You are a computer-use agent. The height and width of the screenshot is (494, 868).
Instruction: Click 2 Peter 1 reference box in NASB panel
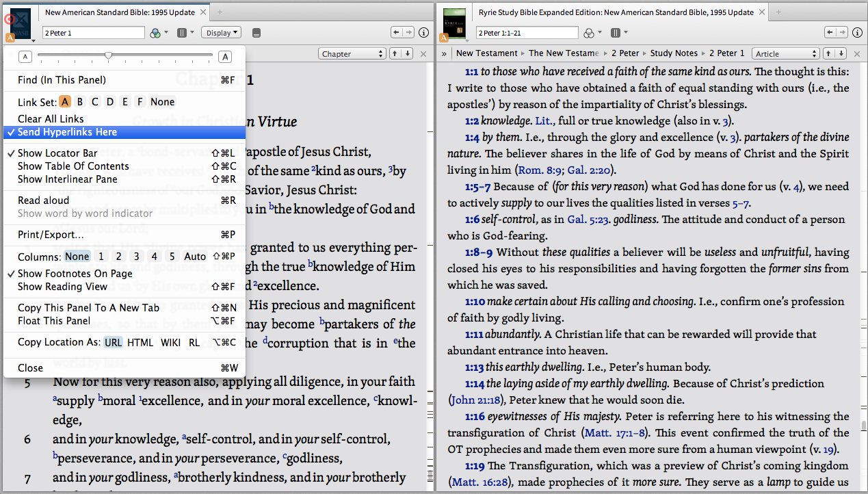pyautogui.click(x=93, y=33)
